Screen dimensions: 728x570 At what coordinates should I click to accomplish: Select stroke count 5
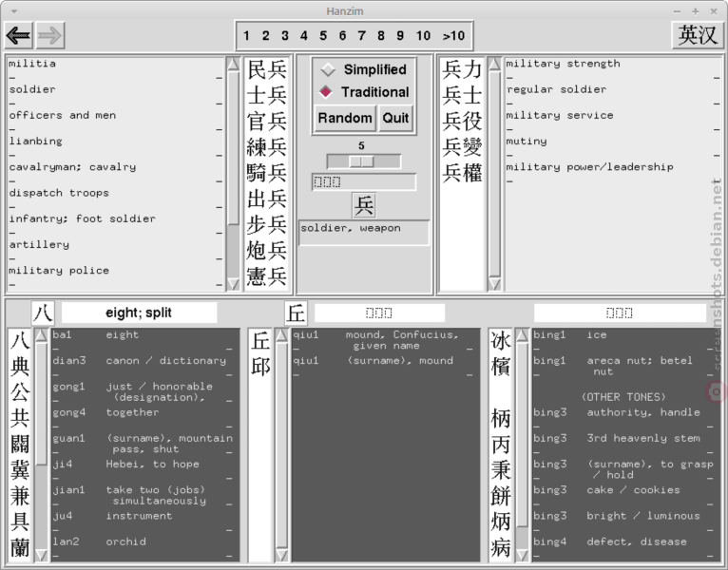(x=323, y=36)
